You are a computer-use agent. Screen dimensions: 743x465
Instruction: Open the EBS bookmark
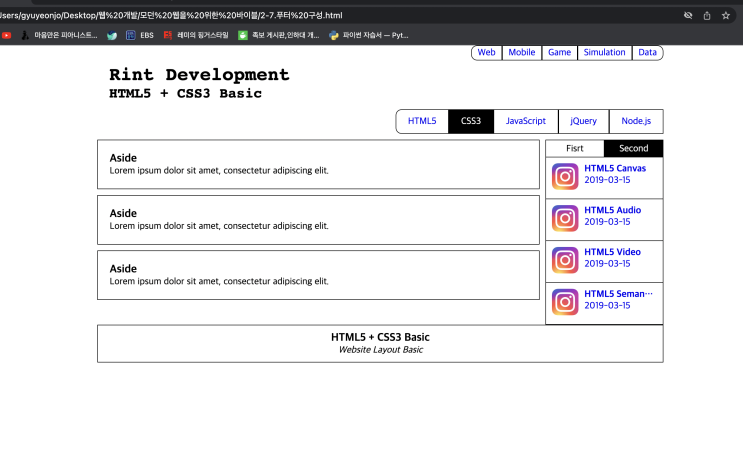pyautogui.click(x=140, y=35)
